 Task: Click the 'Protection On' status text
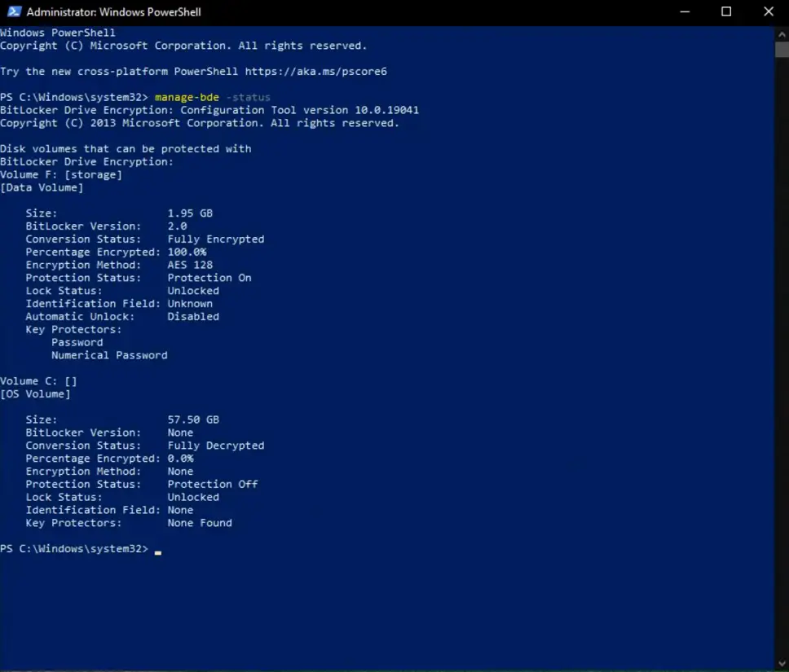209,278
